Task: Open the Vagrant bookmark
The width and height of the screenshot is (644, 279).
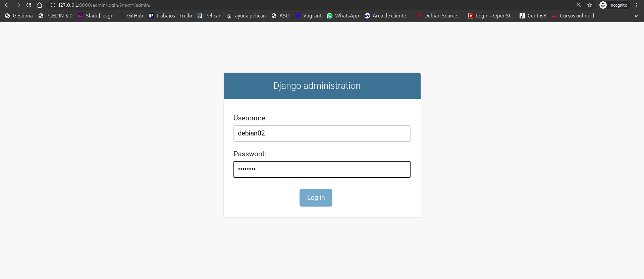Action: tap(308, 16)
